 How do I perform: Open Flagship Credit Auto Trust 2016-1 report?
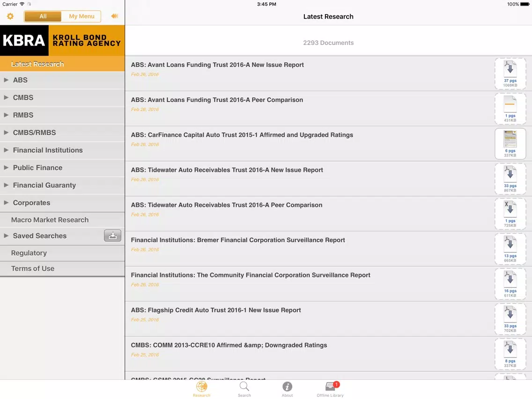[x=216, y=310]
